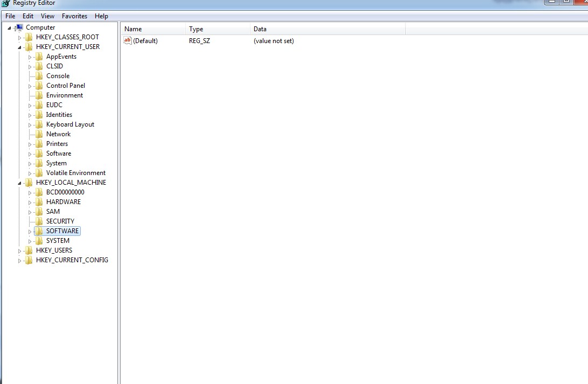Viewport: 588px width, 384px height.
Task: Click the Registry Editor title bar icon
Action: tap(5, 4)
